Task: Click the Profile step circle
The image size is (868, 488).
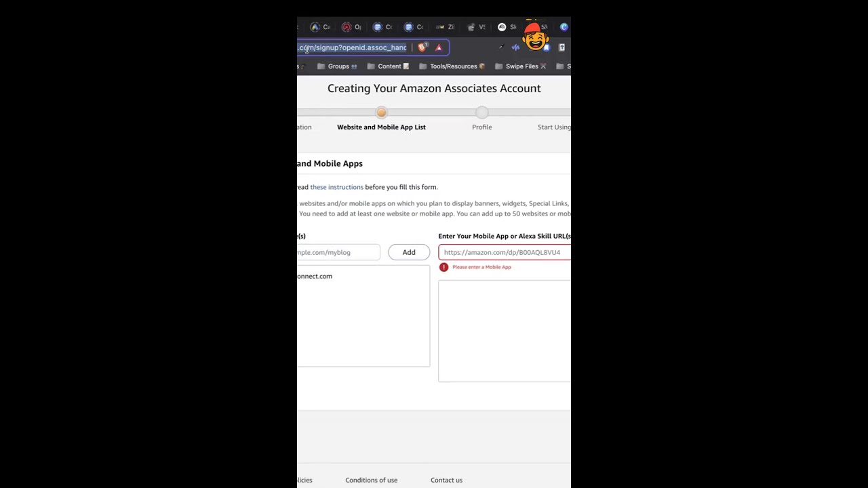Action: 481,113
